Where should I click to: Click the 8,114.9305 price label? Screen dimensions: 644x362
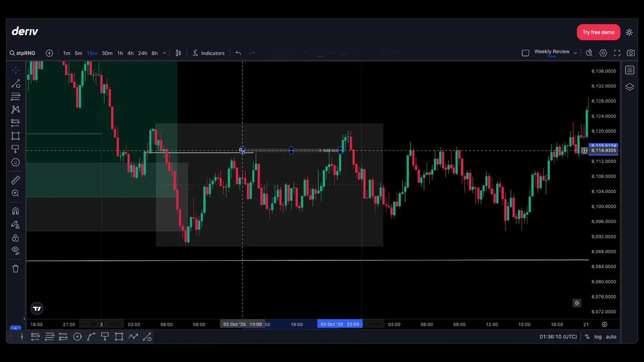coord(603,150)
